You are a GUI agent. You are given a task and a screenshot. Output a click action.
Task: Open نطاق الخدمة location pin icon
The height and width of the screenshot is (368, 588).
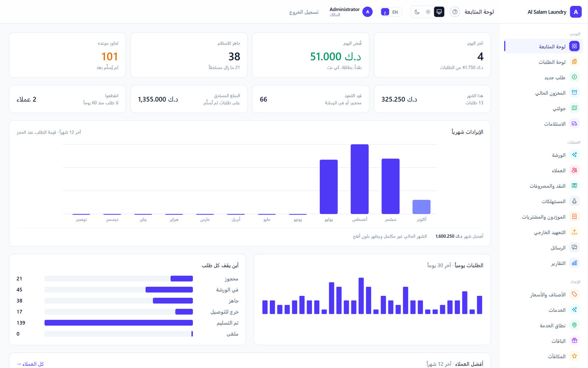574,325
